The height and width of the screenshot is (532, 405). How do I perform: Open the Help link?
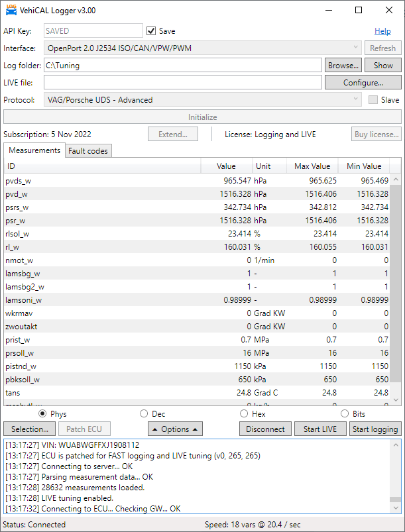click(x=382, y=31)
